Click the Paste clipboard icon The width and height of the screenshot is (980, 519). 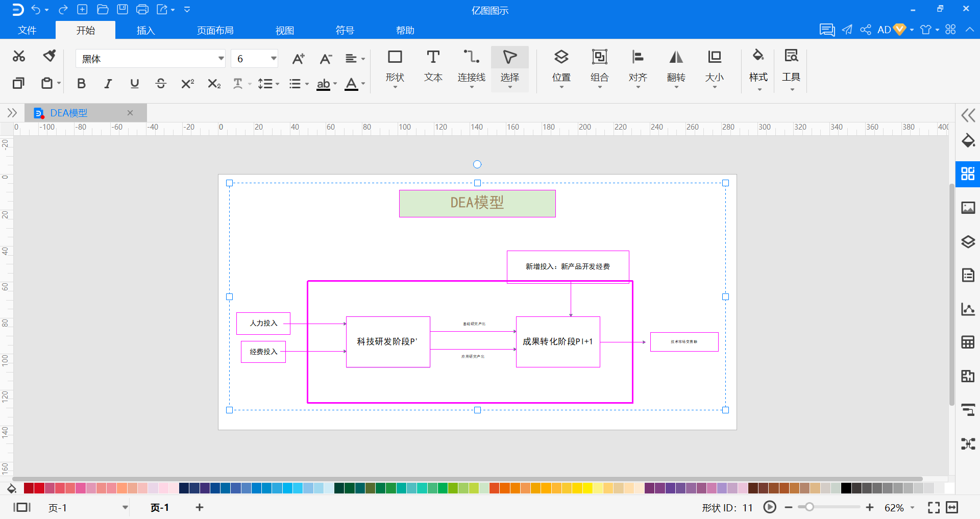click(47, 83)
